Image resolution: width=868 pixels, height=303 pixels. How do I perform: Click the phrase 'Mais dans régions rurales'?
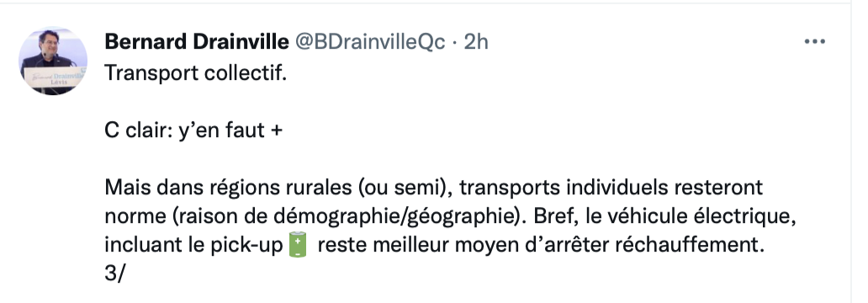[x=228, y=188]
